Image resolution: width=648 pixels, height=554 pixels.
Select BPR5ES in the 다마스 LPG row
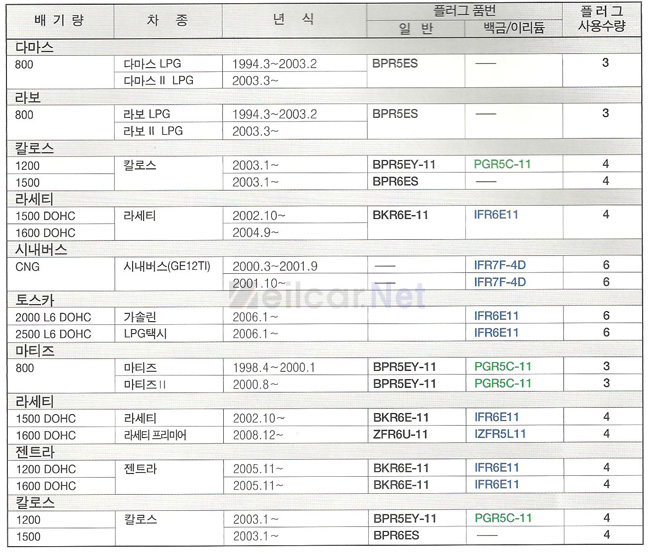click(395, 64)
